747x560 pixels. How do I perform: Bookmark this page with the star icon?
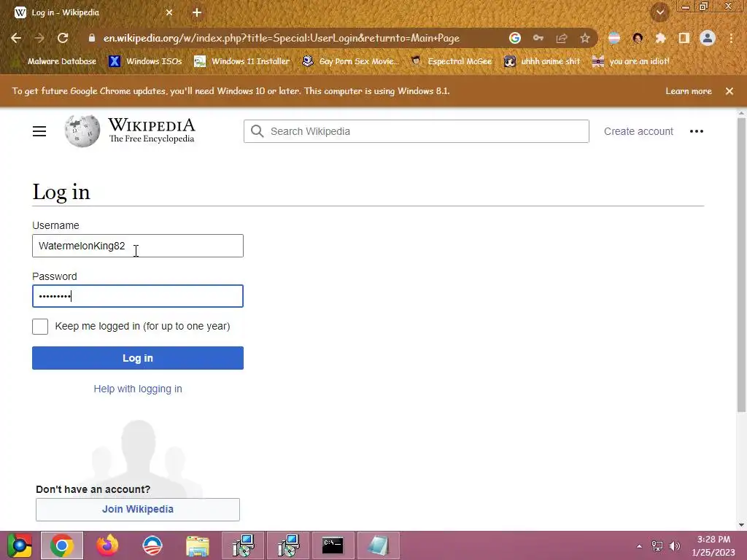tap(585, 38)
